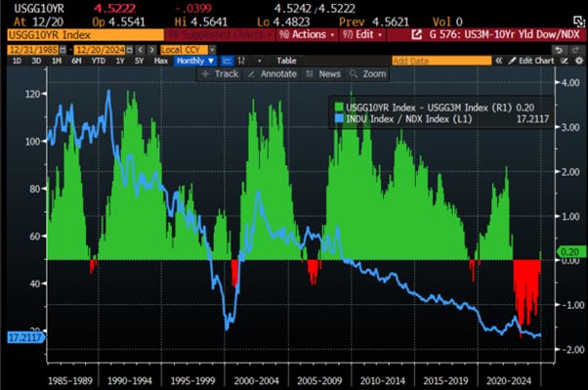Open chart settings gear icon
This screenshot has height=390, width=588.
[x=579, y=61]
